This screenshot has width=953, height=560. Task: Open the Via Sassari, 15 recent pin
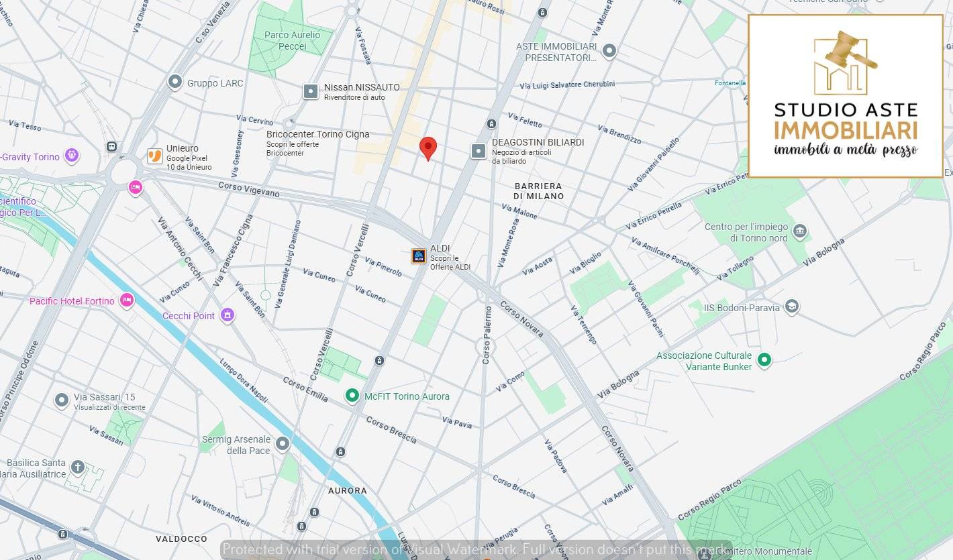click(x=62, y=400)
